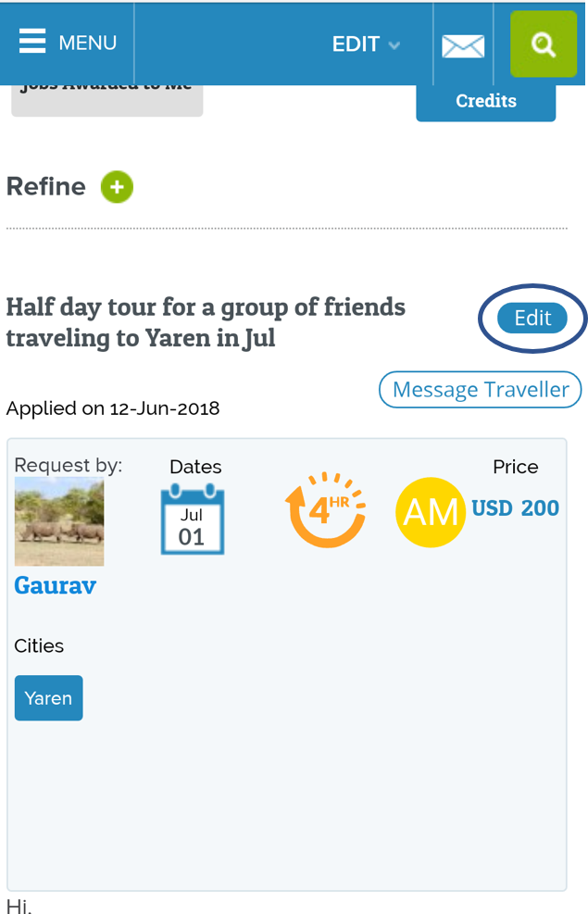Select the Yaren city tag

click(48, 698)
